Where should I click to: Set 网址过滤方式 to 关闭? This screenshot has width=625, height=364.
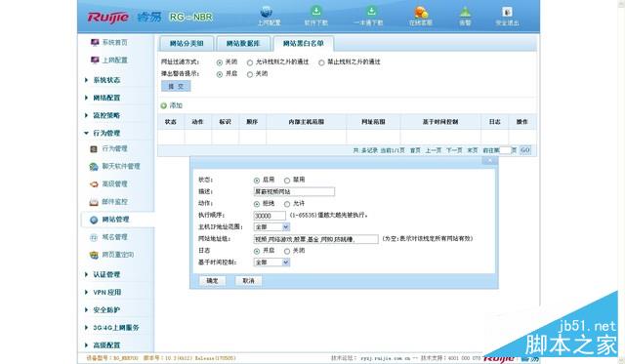219,62
